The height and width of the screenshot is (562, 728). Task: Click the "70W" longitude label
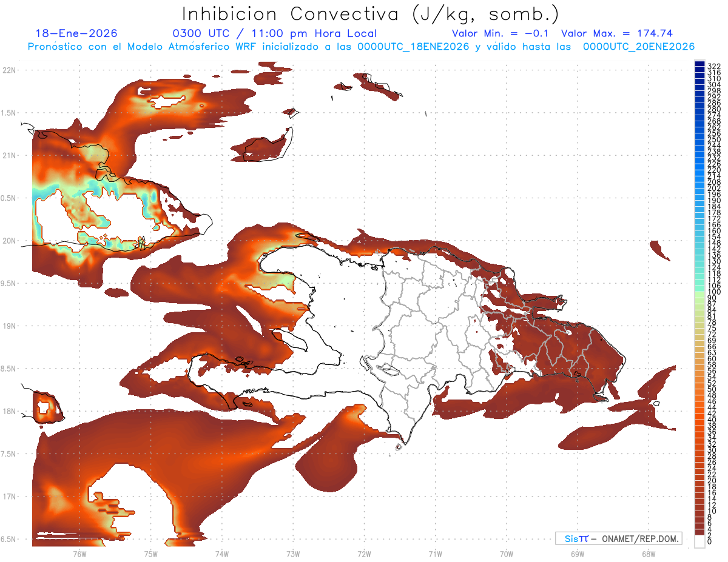point(506,554)
